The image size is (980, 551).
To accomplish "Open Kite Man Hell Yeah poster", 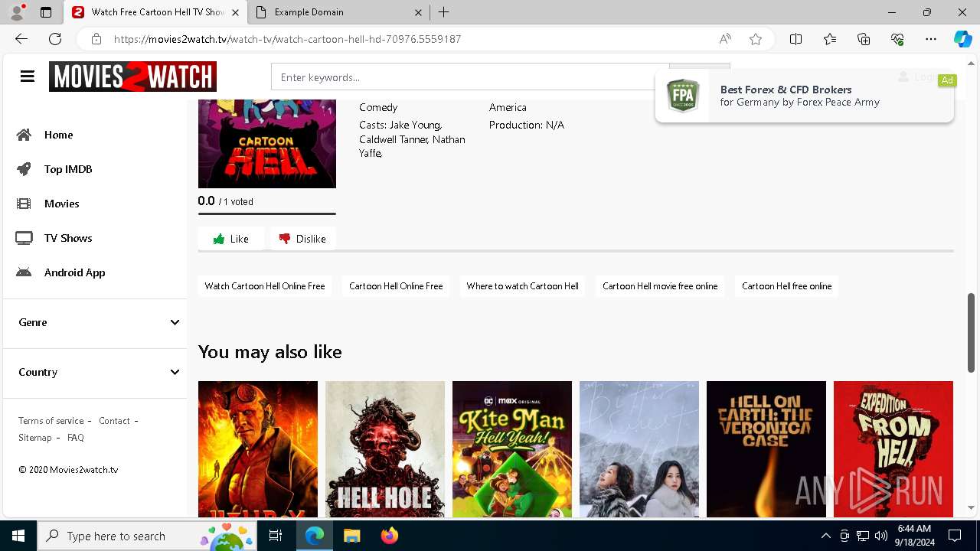I will tap(512, 449).
